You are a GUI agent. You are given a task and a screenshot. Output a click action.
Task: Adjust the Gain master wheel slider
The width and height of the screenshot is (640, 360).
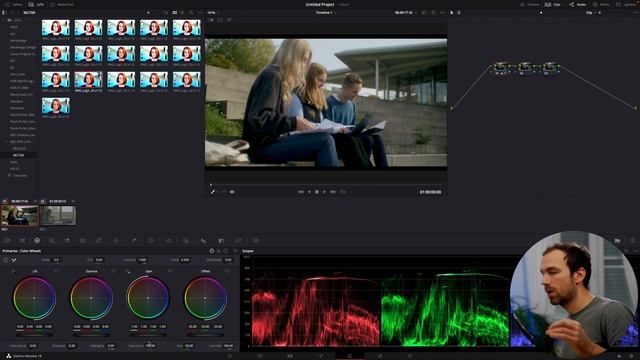148,335
